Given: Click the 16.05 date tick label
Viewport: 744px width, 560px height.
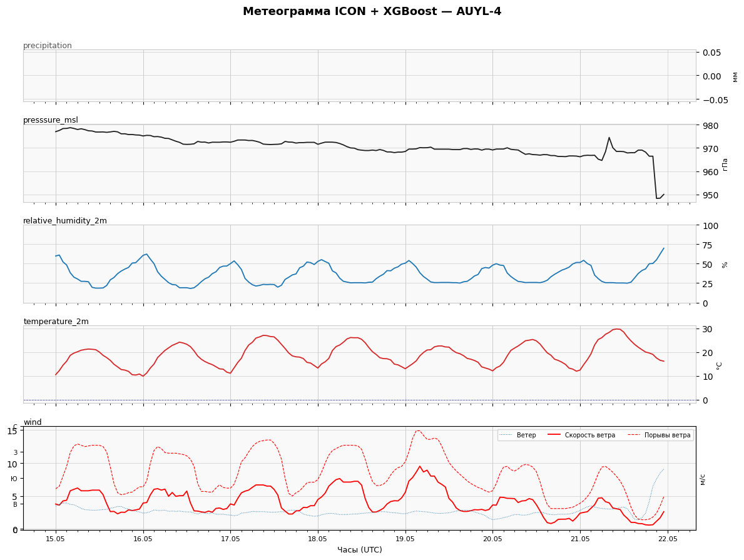Looking at the screenshot, I should tap(143, 539).
